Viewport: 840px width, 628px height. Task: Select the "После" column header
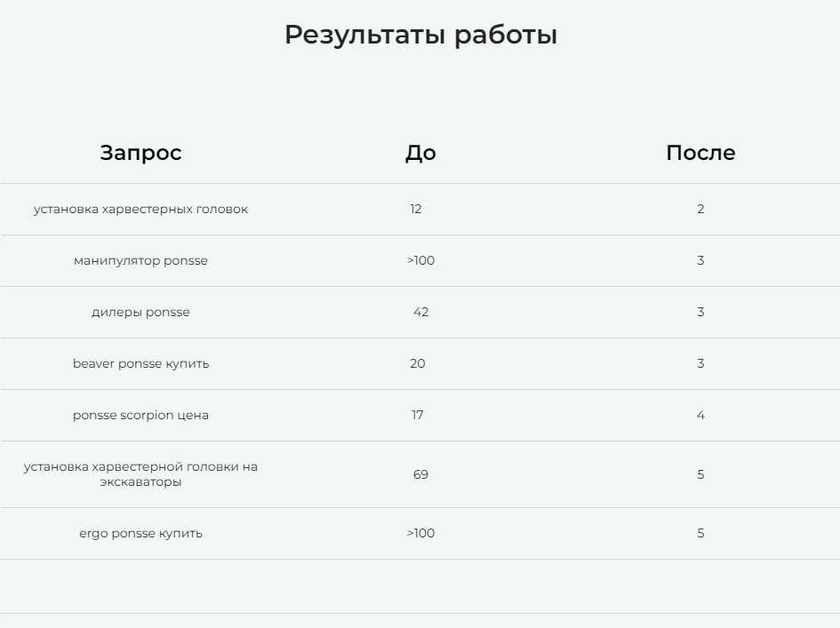700,153
